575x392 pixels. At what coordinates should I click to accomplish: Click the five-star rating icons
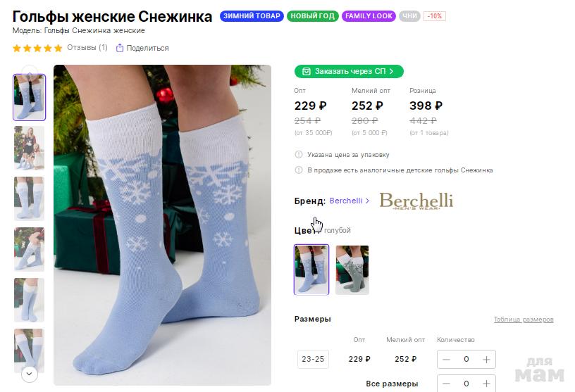coord(37,48)
